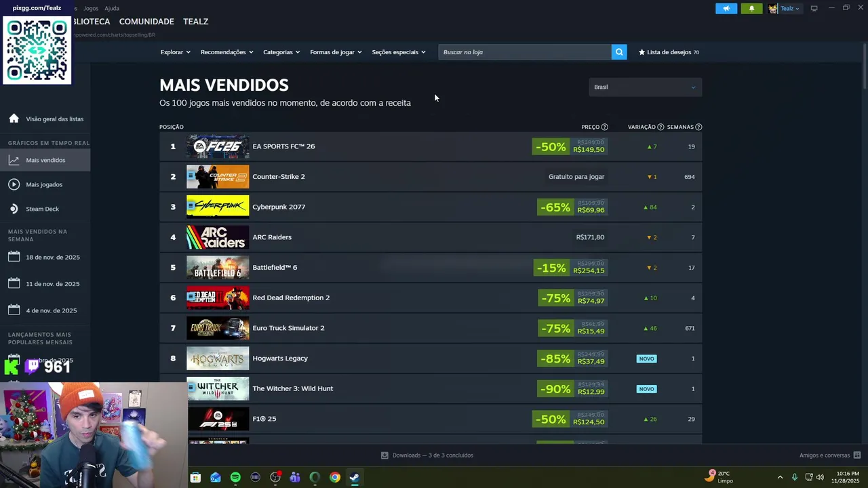Open the Brasil region dropdown
Viewport: 868px width, 488px height.
[645, 87]
